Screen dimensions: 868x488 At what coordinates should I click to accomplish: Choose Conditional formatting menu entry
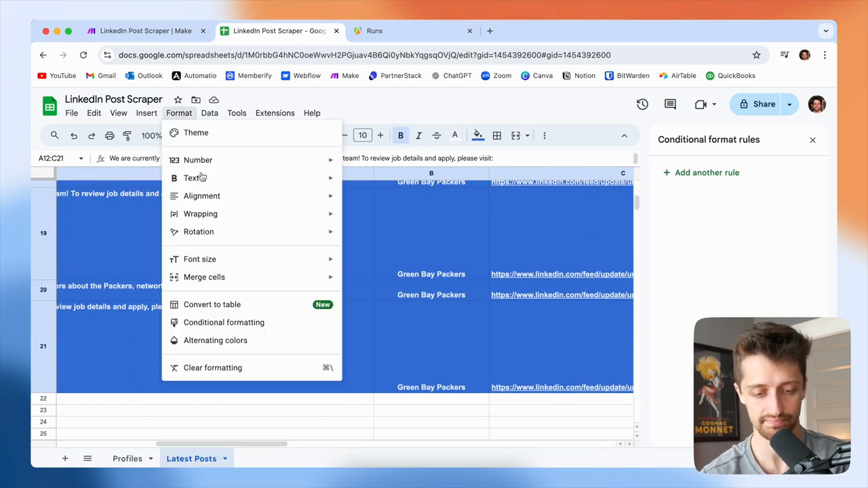tap(252, 323)
